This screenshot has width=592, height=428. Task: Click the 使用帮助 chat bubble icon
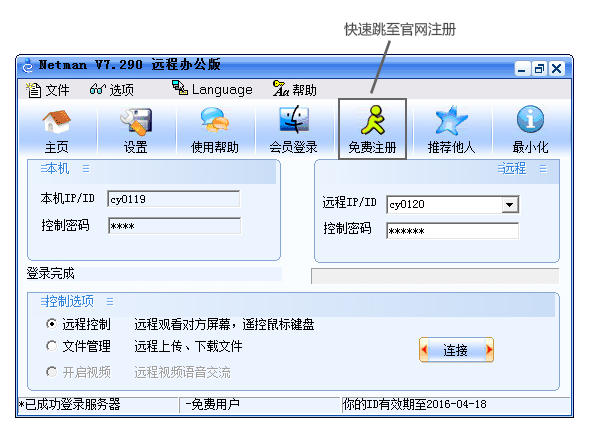pyautogui.click(x=214, y=120)
